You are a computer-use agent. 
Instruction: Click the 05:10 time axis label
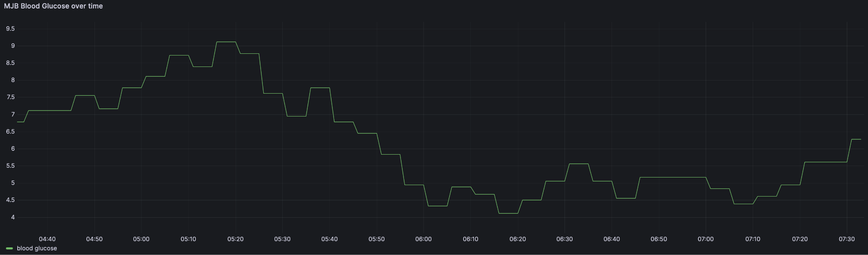point(189,239)
